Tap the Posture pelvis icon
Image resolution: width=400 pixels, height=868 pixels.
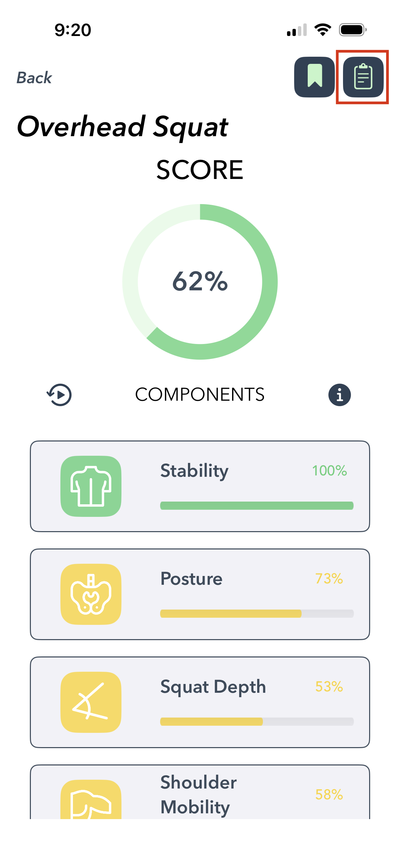pyautogui.click(x=91, y=594)
